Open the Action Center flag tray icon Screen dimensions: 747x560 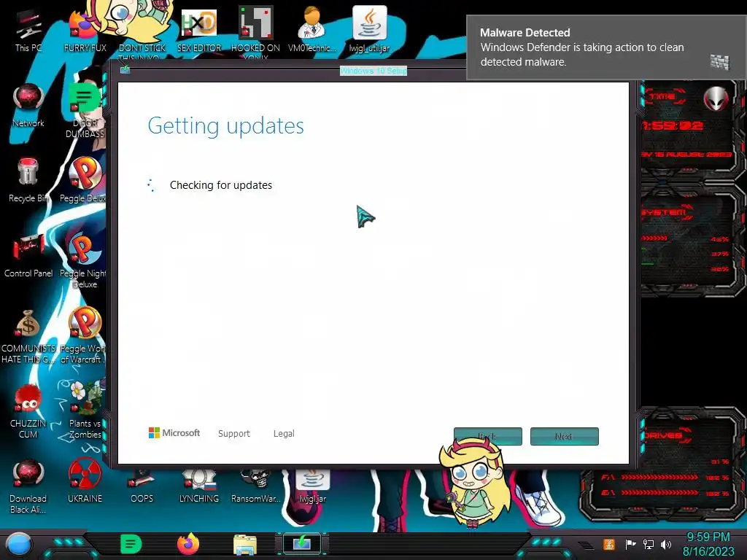point(630,544)
